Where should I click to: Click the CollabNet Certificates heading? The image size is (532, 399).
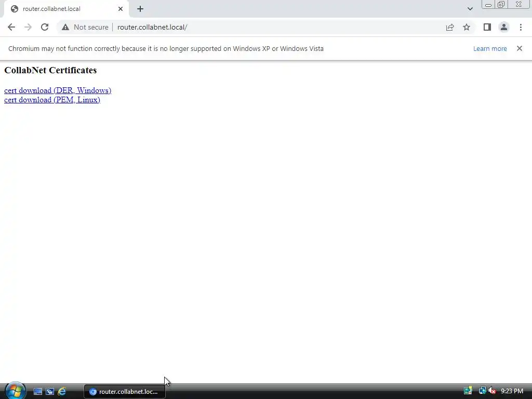pyautogui.click(x=50, y=70)
